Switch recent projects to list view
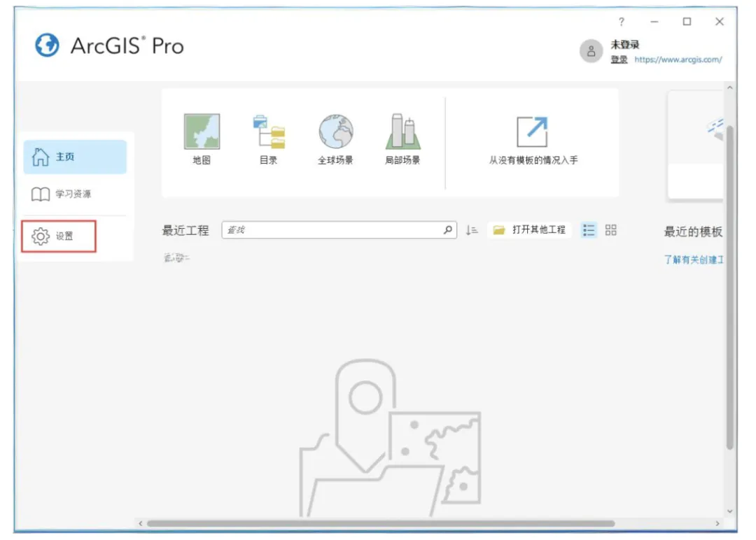 (x=589, y=229)
